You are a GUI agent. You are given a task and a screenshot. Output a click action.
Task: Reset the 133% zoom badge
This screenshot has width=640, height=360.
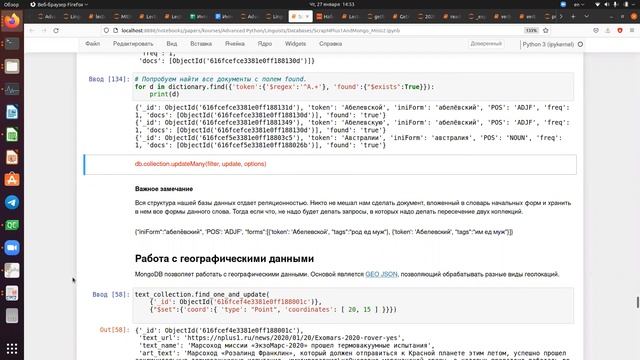point(531,31)
